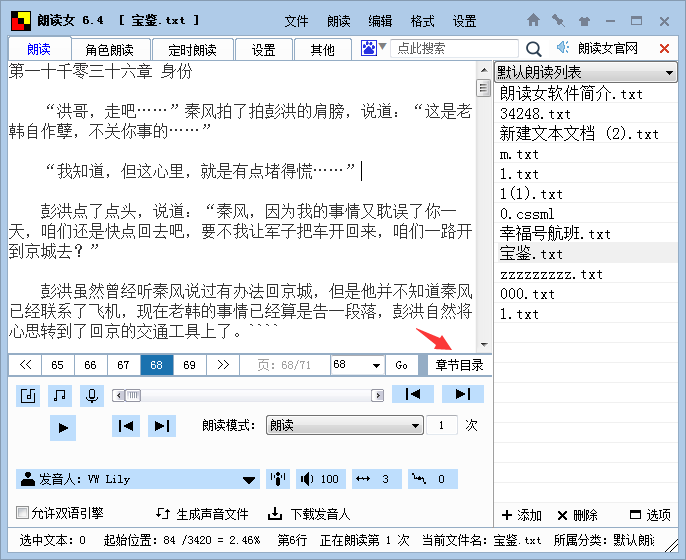
Task: Click the 点此搜索 search field
Action: tap(454, 48)
